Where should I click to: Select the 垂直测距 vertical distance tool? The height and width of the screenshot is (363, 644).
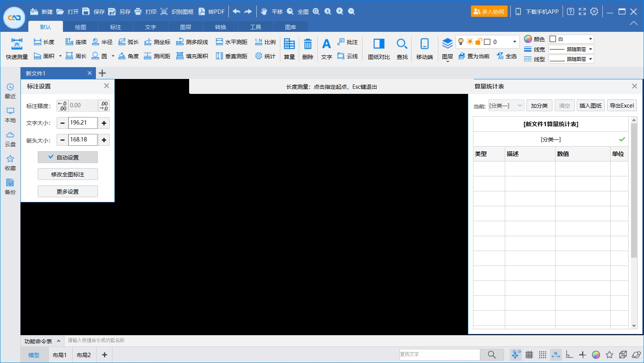(232, 56)
